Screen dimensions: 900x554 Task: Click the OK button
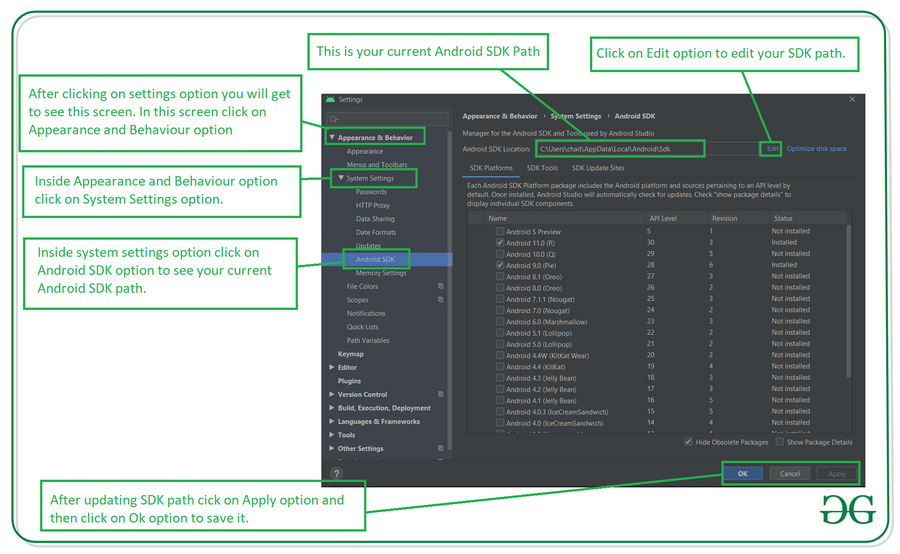(743, 474)
